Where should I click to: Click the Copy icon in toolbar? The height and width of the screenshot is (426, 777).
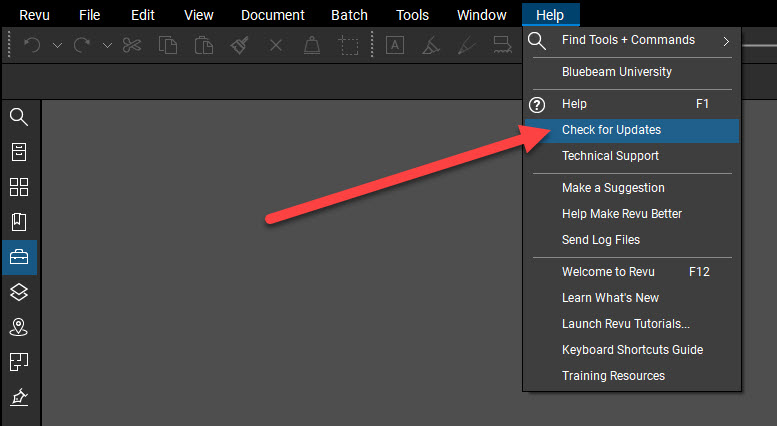(168, 46)
